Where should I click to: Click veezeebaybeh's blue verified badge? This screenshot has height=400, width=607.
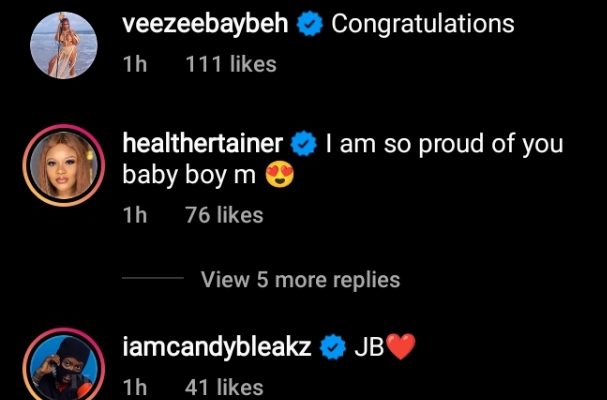click(312, 26)
